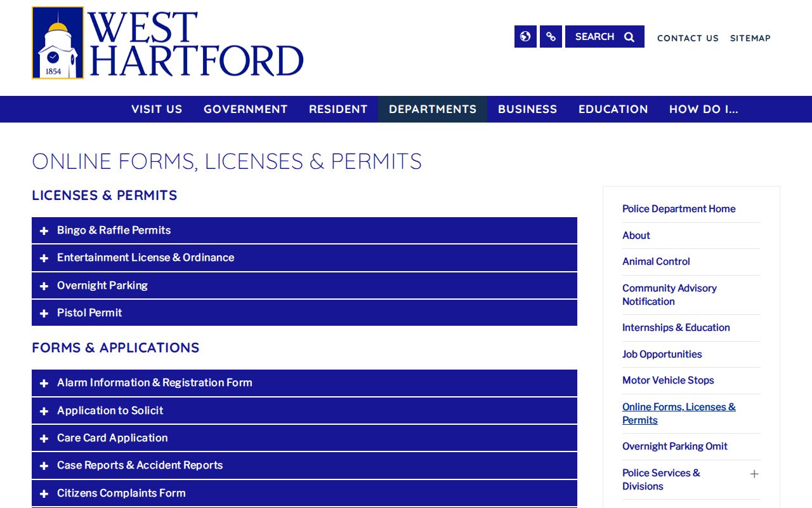The width and height of the screenshot is (812, 508).
Task: Open Job Opportunities link
Action: (662, 354)
